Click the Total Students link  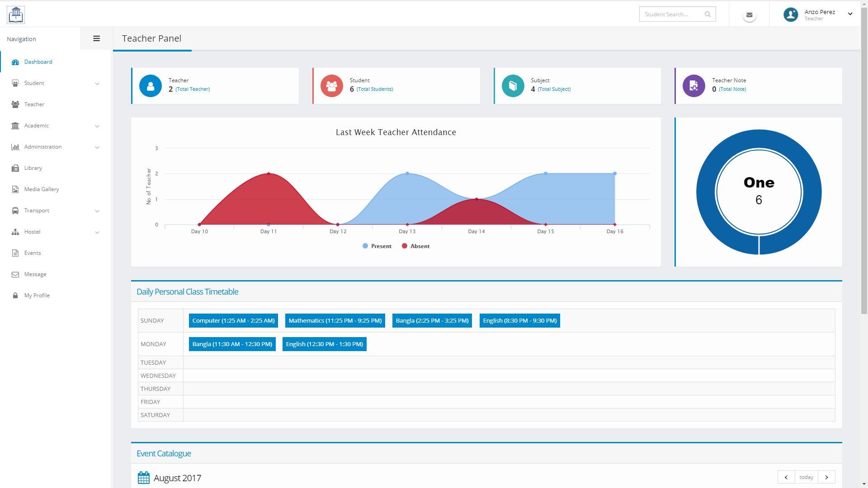[x=374, y=89]
